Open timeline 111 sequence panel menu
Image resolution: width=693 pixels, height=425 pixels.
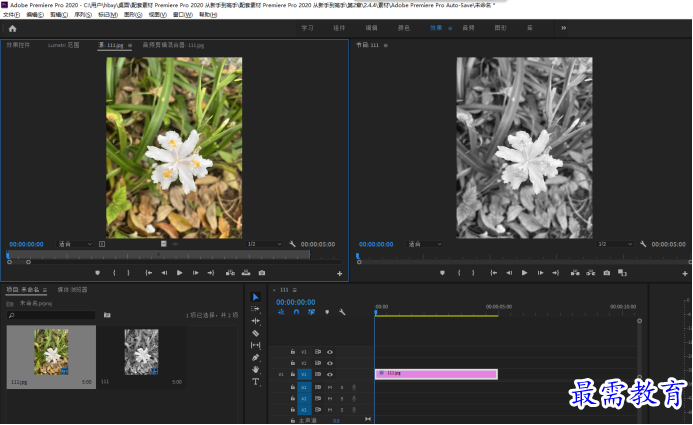294,290
